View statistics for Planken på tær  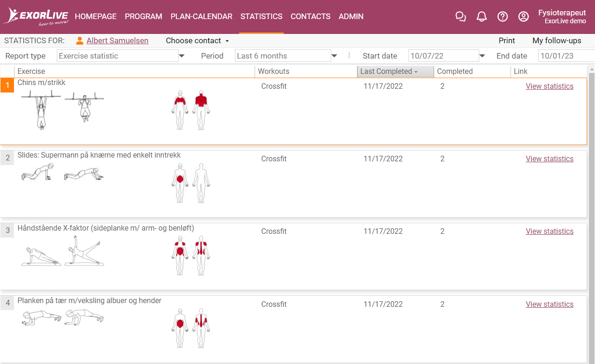[549, 304]
